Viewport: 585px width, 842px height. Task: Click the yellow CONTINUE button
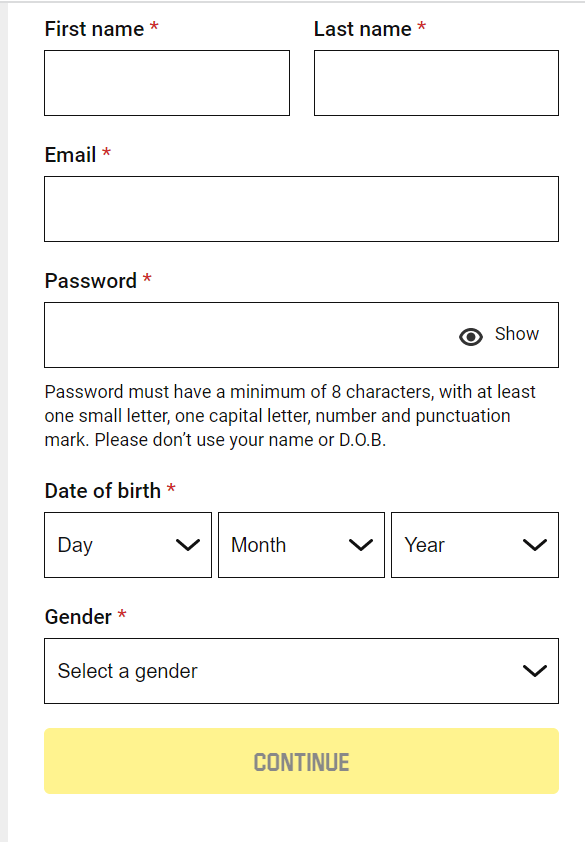click(301, 761)
